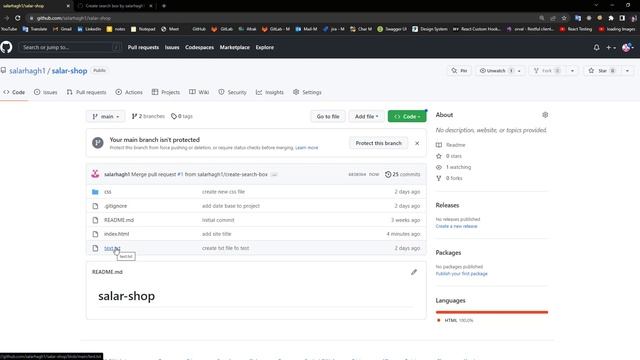Image resolution: width=640 pixels, height=360 pixels.
Task: Open Issues in top navigation
Action: pyautogui.click(x=172, y=47)
